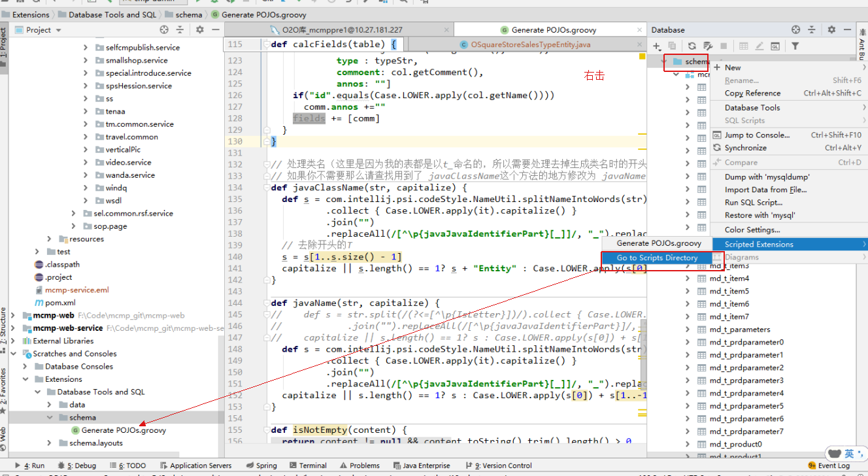The width and height of the screenshot is (868, 476).
Task: Click the add data source plus icon
Action: coord(655,46)
